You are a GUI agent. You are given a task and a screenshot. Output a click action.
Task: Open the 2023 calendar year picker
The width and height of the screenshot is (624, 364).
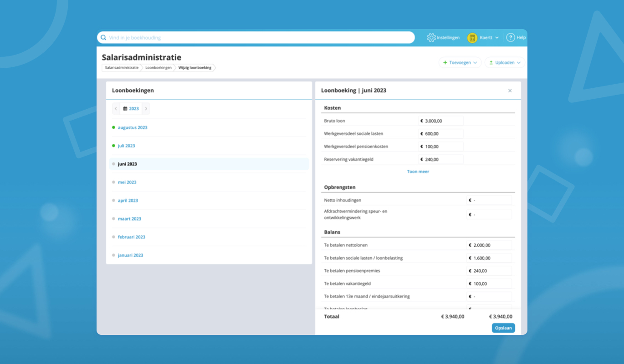point(131,109)
